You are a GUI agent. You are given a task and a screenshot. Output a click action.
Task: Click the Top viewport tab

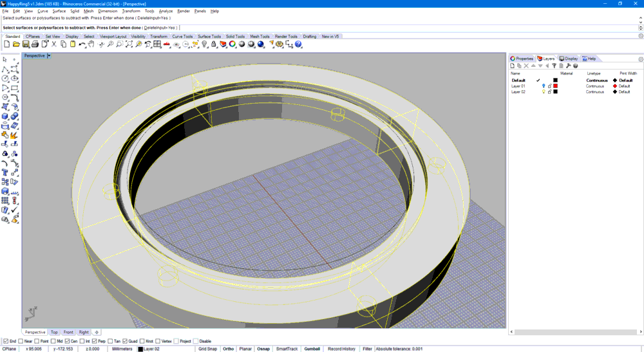[x=54, y=332]
